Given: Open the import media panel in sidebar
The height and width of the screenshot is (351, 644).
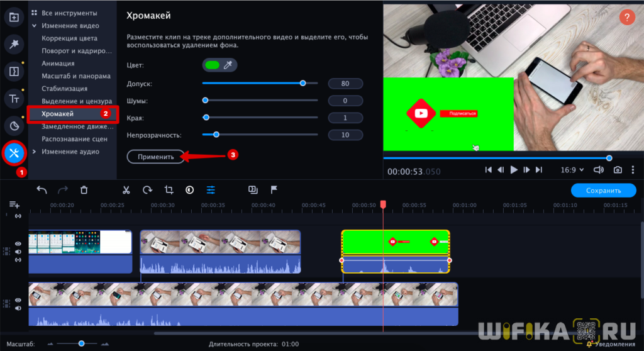Looking at the screenshot, I should 14,17.
